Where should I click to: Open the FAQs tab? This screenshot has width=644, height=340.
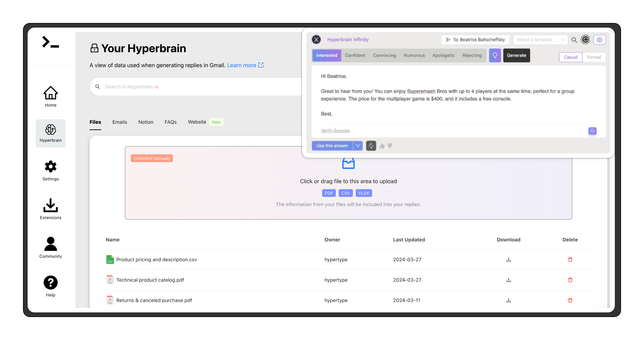(170, 122)
